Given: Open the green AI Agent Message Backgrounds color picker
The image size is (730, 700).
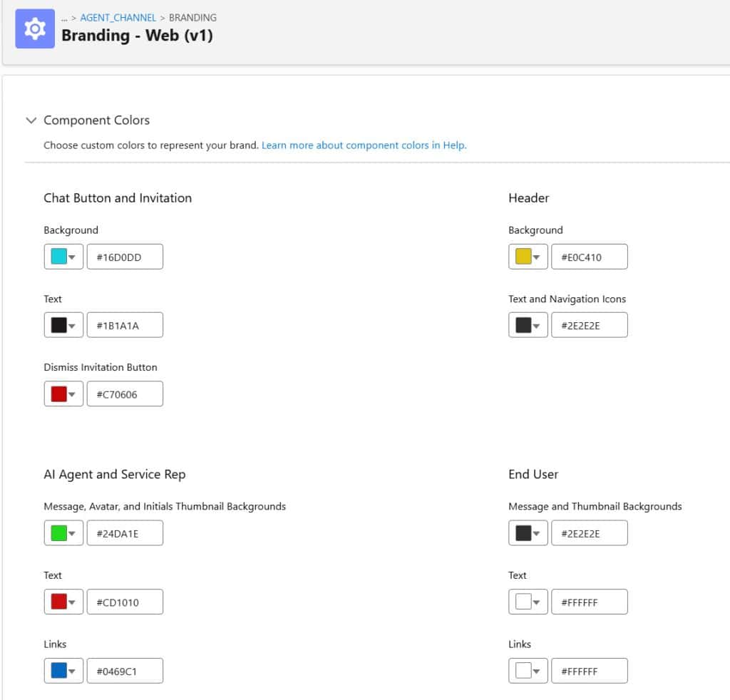Looking at the screenshot, I should 63,533.
